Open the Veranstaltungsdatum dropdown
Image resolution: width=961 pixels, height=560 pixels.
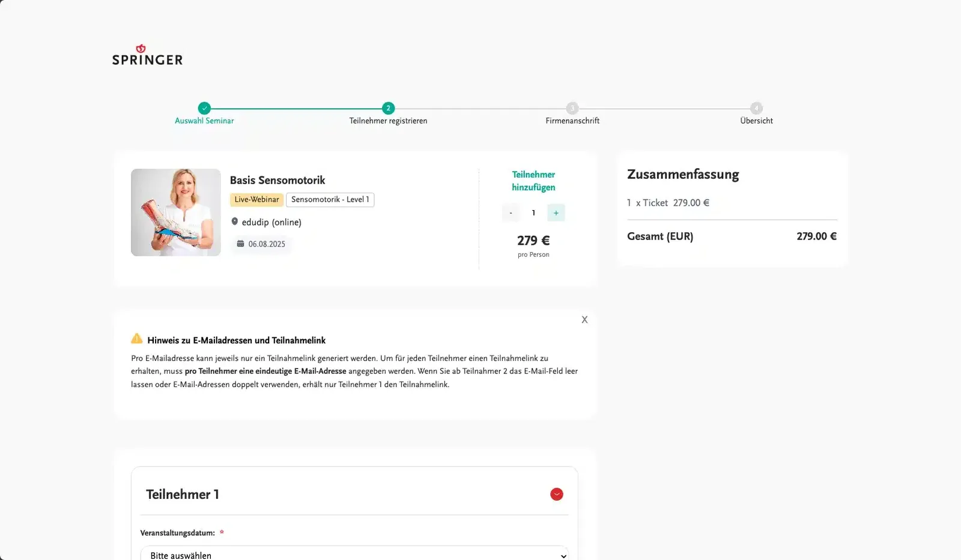(x=354, y=555)
